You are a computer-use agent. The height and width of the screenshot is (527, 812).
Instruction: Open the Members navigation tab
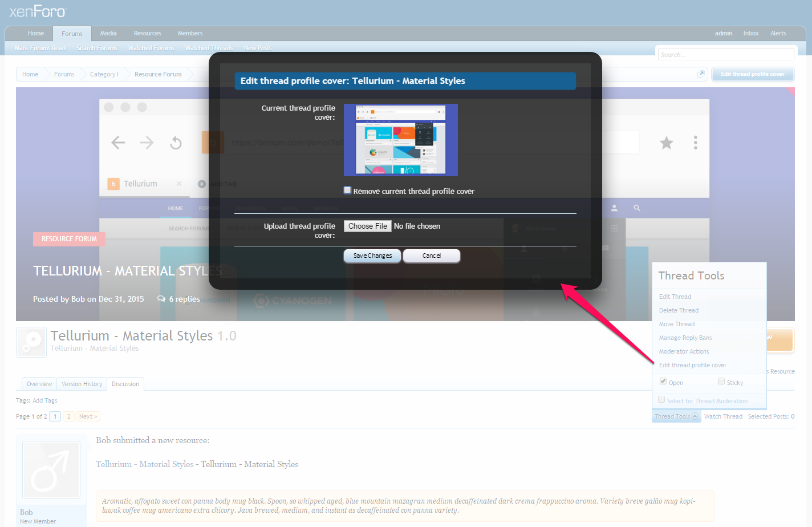(190, 33)
